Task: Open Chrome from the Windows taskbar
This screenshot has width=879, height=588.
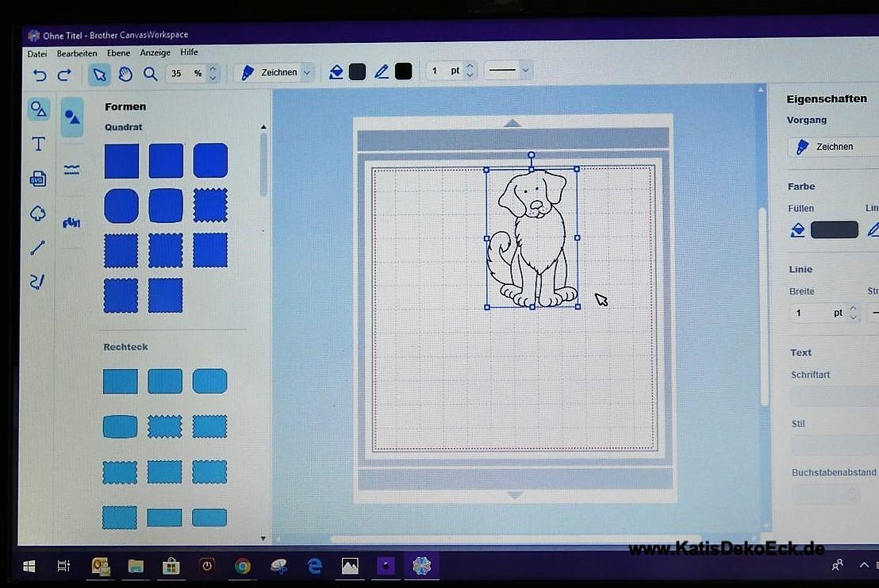Action: pyautogui.click(x=243, y=566)
